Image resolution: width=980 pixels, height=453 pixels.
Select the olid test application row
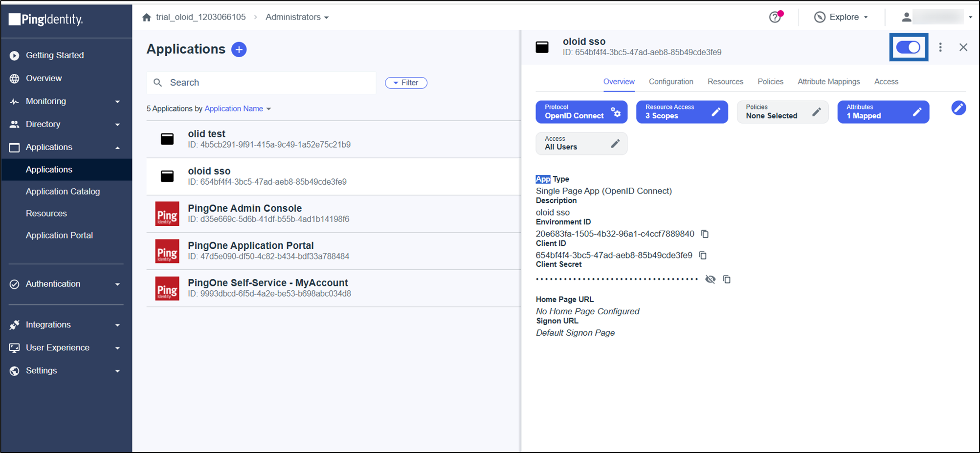pyautogui.click(x=334, y=139)
